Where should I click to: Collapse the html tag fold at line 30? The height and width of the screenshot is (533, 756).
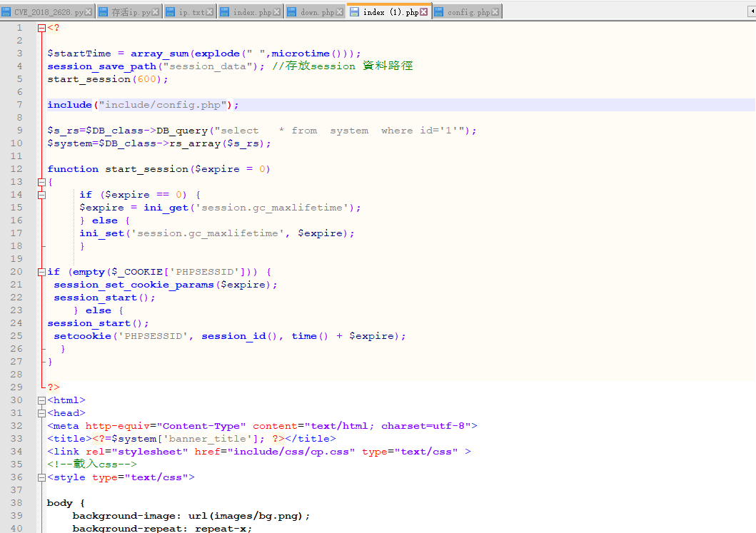tap(42, 400)
